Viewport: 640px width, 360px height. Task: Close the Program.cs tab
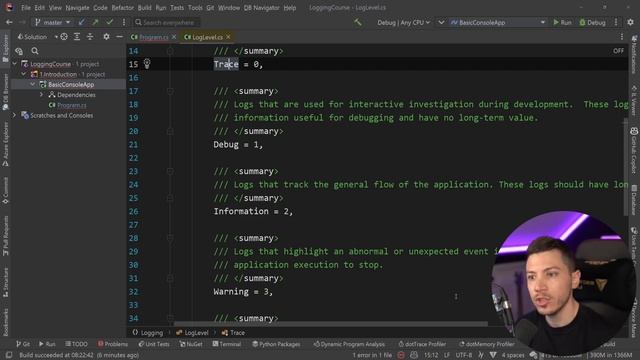(174, 37)
